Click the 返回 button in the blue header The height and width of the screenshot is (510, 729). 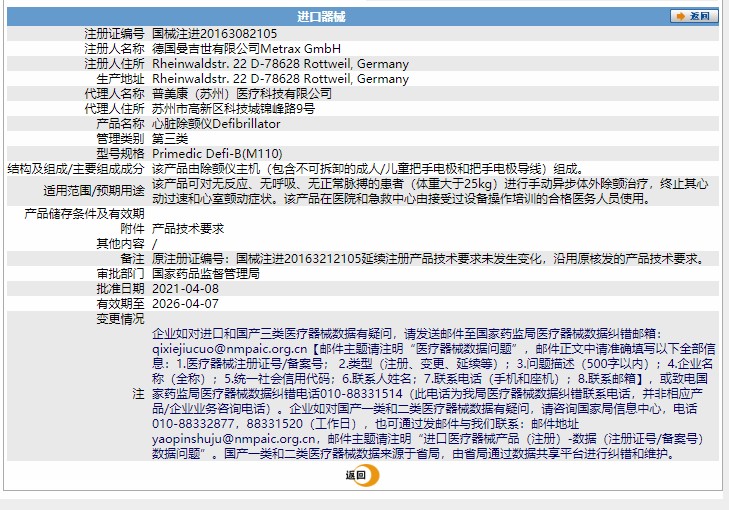coord(694,16)
